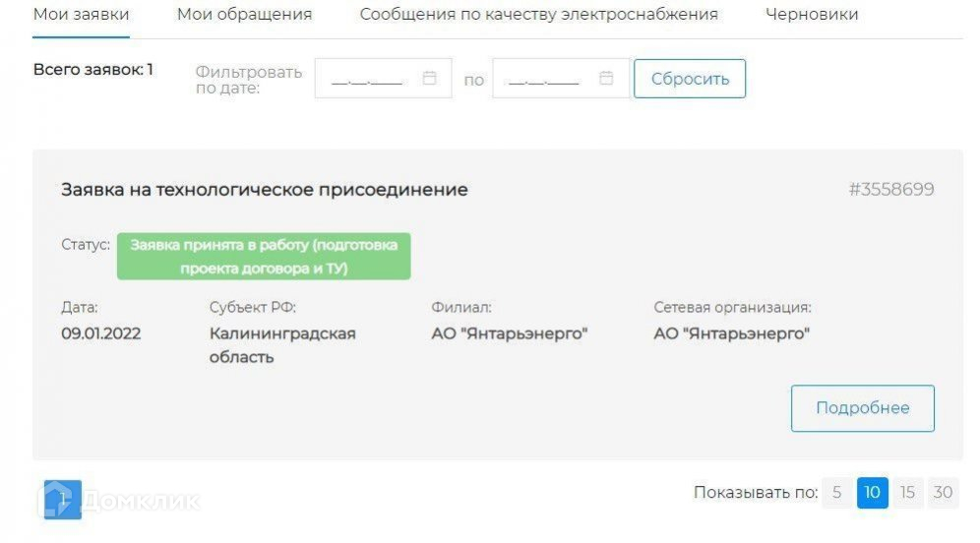Open the Мои обращения tab
This screenshot has height=543, width=980.
(x=244, y=15)
